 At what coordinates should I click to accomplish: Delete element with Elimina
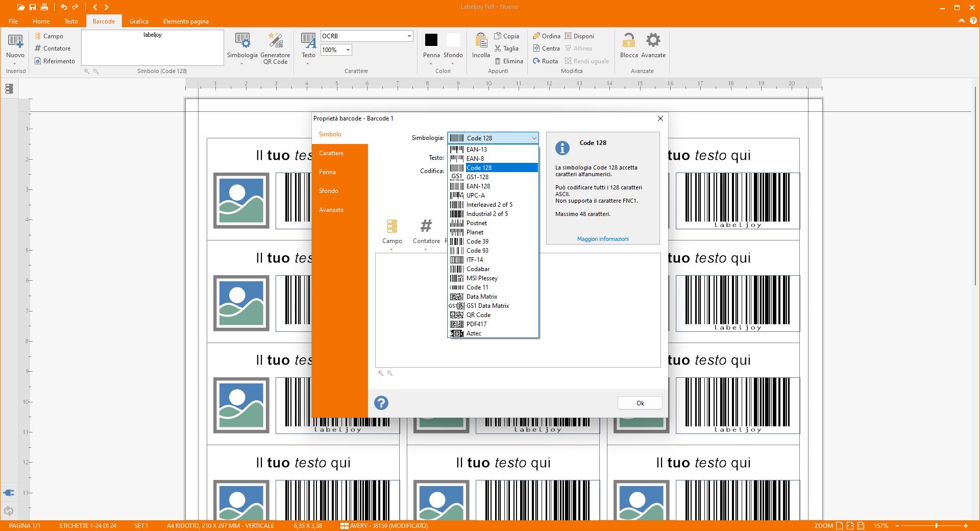click(508, 61)
